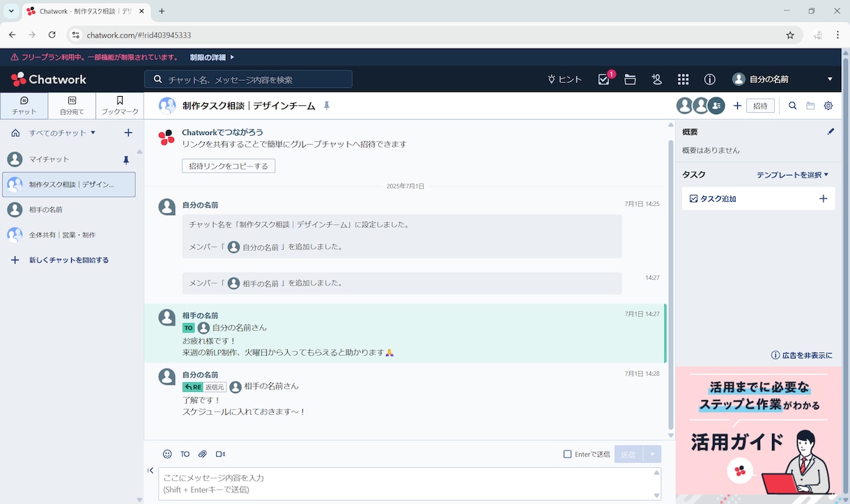850x504 pixels.
Task: Open 相手の名前 chat in list
Action: [68, 210]
